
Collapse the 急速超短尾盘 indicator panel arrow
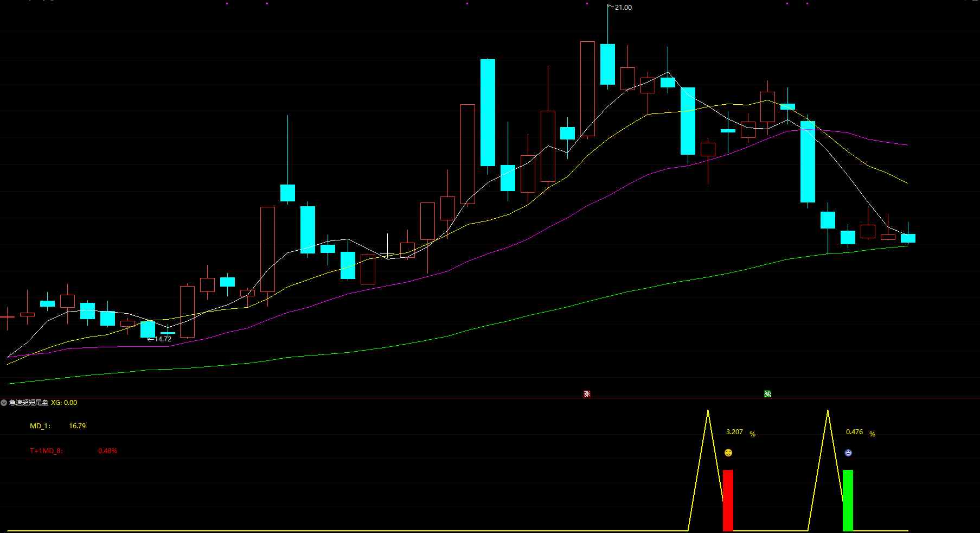4,403
